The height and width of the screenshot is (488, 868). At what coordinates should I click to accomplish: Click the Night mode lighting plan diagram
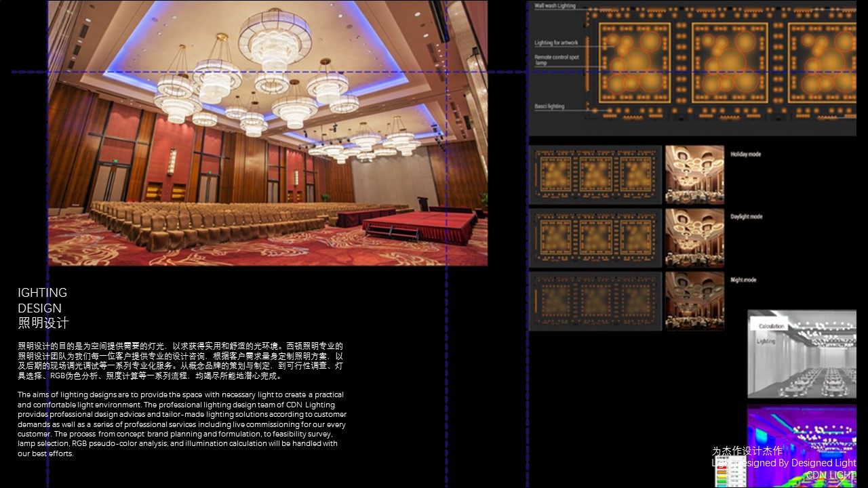point(595,301)
